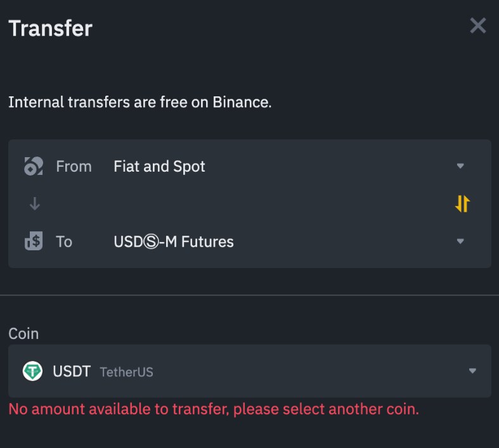Click the To label
Screen dimensions: 499x448
click(64, 241)
